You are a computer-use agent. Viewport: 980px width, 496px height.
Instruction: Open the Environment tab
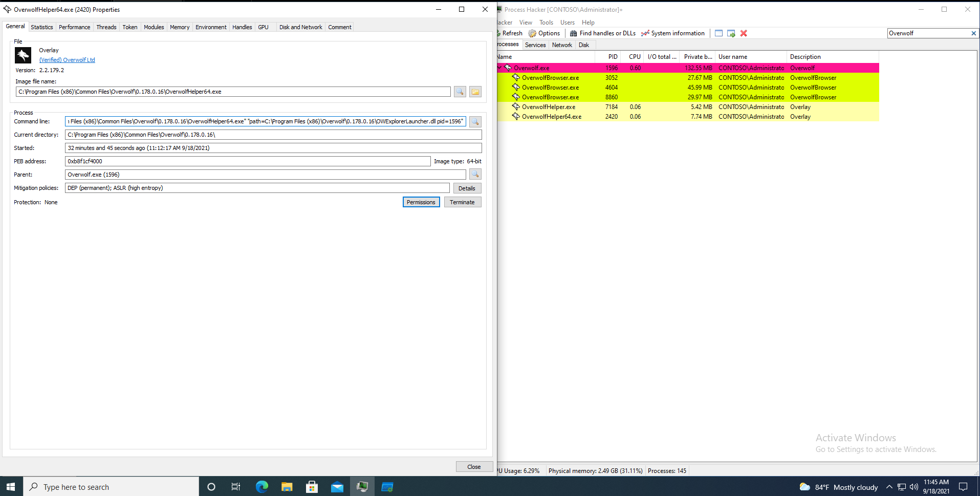pyautogui.click(x=211, y=27)
